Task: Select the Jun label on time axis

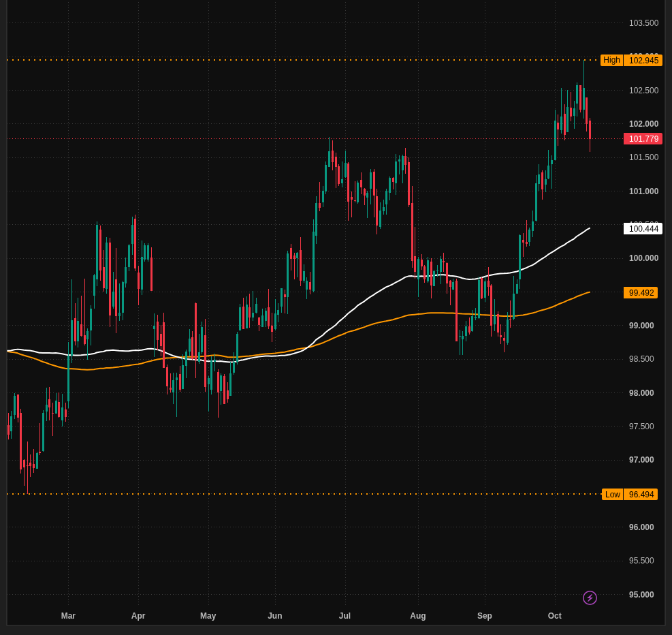Action: (x=274, y=616)
